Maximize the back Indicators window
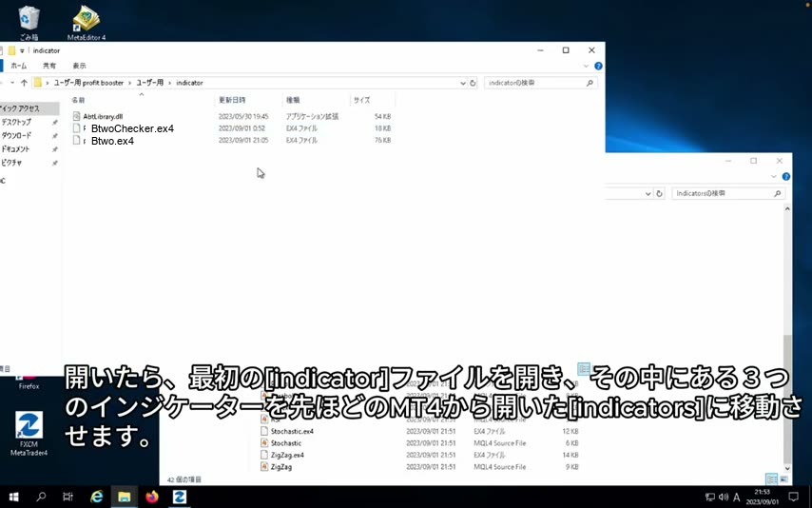The height and width of the screenshot is (508, 812). 753,161
